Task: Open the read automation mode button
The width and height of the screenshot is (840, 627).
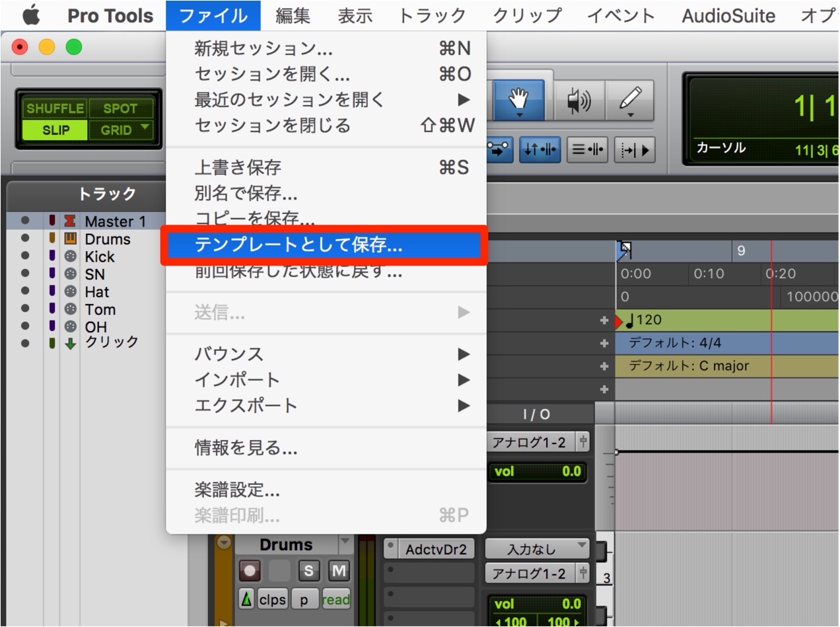Action: tap(336, 600)
